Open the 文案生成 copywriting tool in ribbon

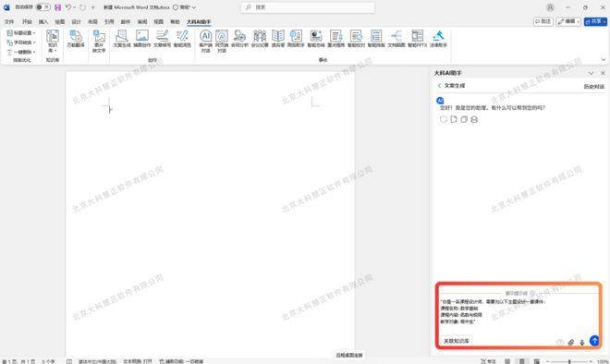click(x=122, y=39)
